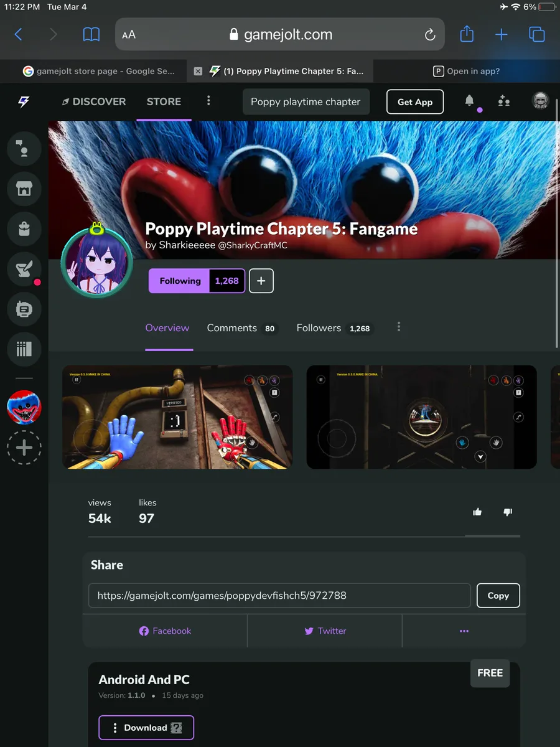Tap the AA reader text settings
Image resolution: width=560 pixels, height=747 pixels.
point(129,35)
